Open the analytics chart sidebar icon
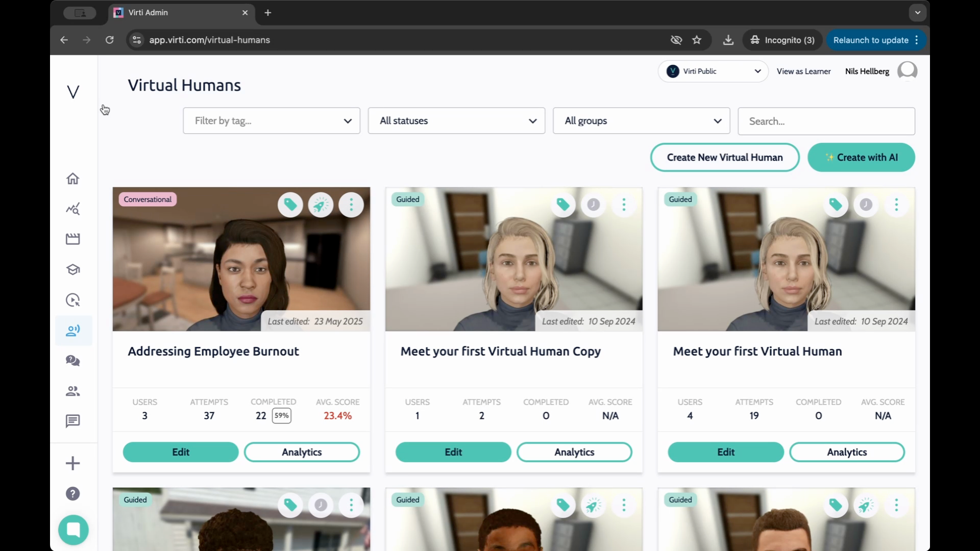 click(73, 209)
